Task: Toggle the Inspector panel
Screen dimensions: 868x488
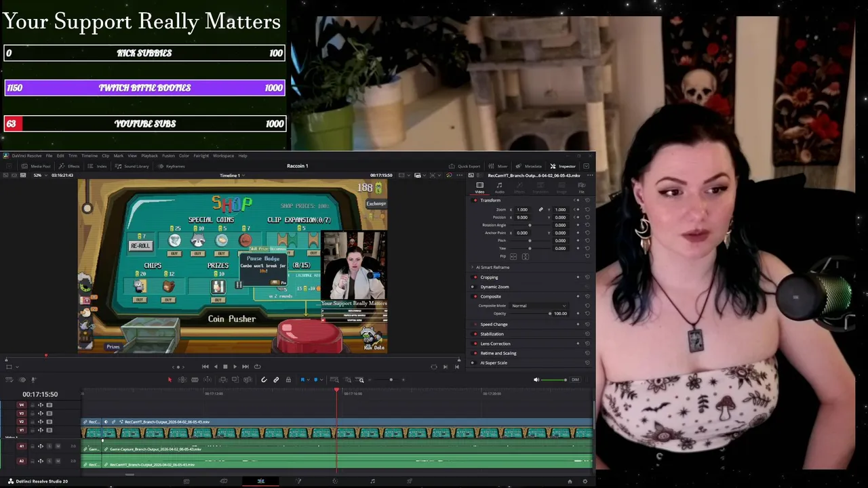Action: click(x=563, y=166)
